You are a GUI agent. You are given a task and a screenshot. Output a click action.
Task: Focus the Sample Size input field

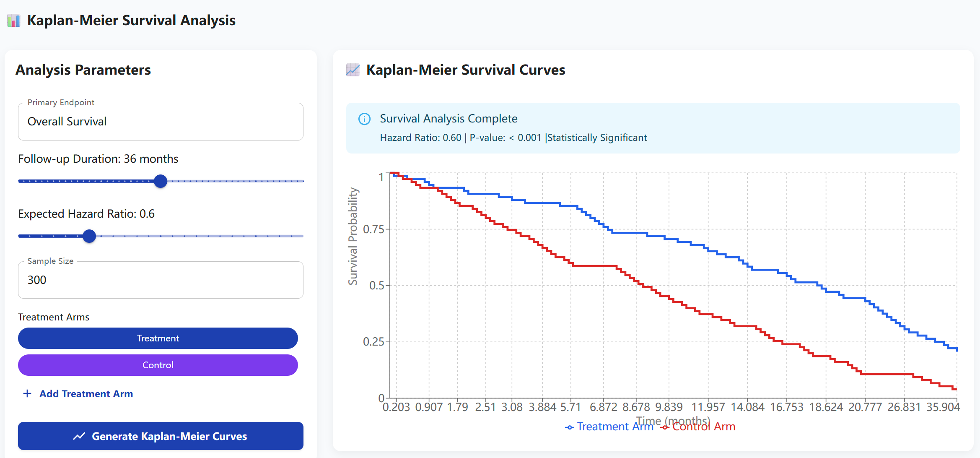[161, 280]
